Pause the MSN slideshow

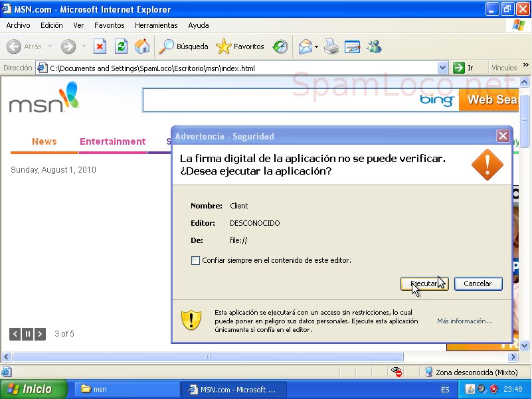pos(27,334)
